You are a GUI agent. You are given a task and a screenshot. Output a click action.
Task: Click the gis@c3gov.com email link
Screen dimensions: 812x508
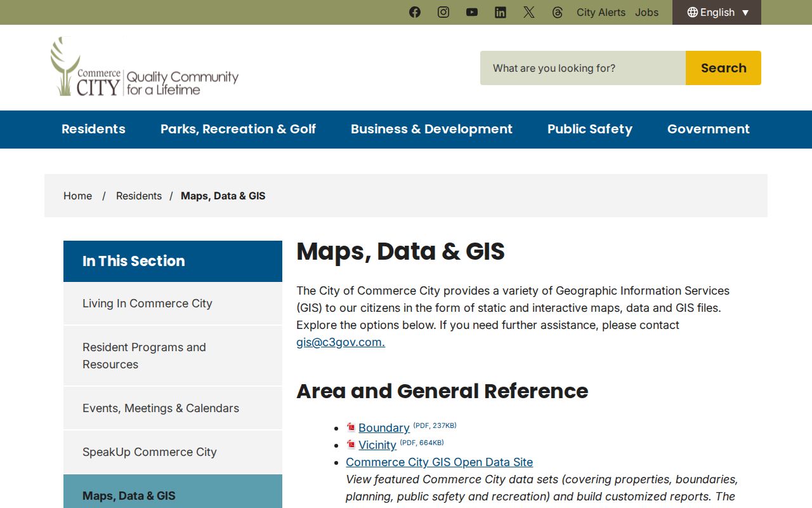pos(341,342)
